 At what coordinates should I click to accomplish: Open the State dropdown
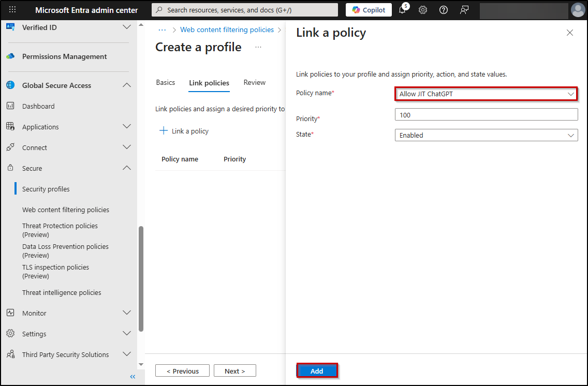pyautogui.click(x=486, y=135)
